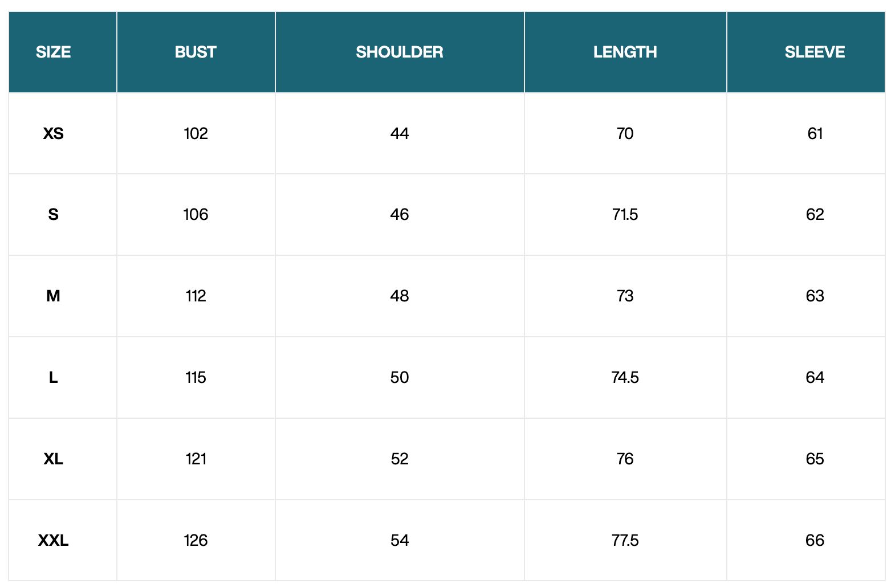Select the S size row label
Viewport: 887px width, 588px height.
point(53,214)
